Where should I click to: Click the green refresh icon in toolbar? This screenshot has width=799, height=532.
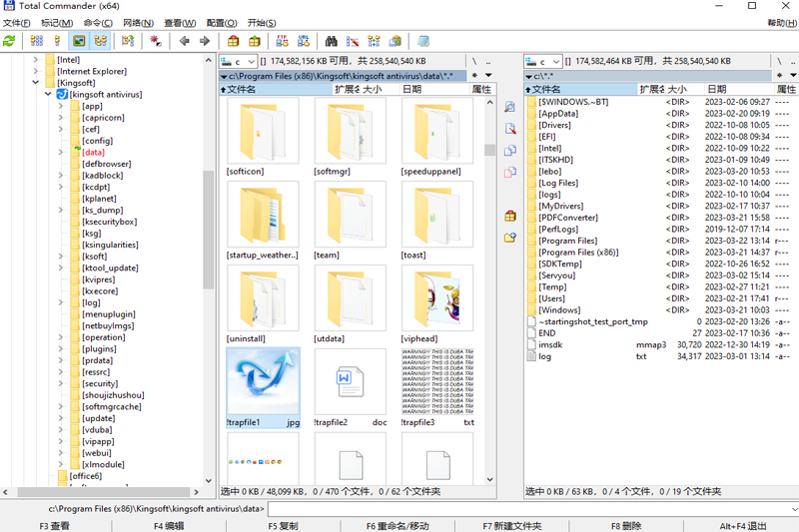pyautogui.click(x=9, y=41)
